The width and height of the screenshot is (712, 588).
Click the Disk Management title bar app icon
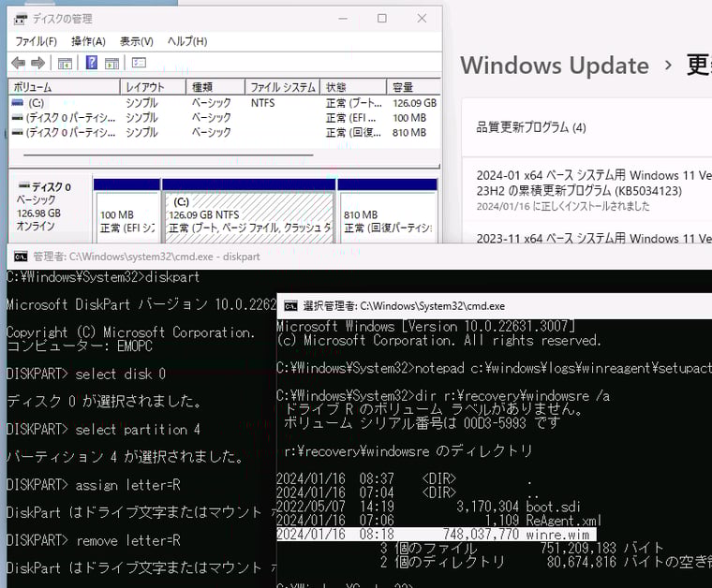[x=20, y=19]
